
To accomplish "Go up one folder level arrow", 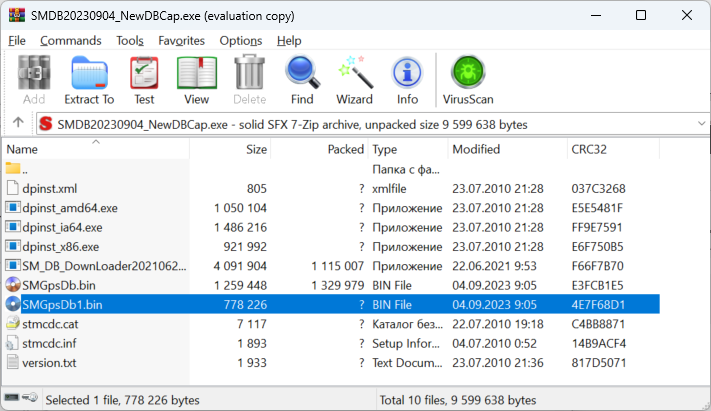I will tap(18, 124).
